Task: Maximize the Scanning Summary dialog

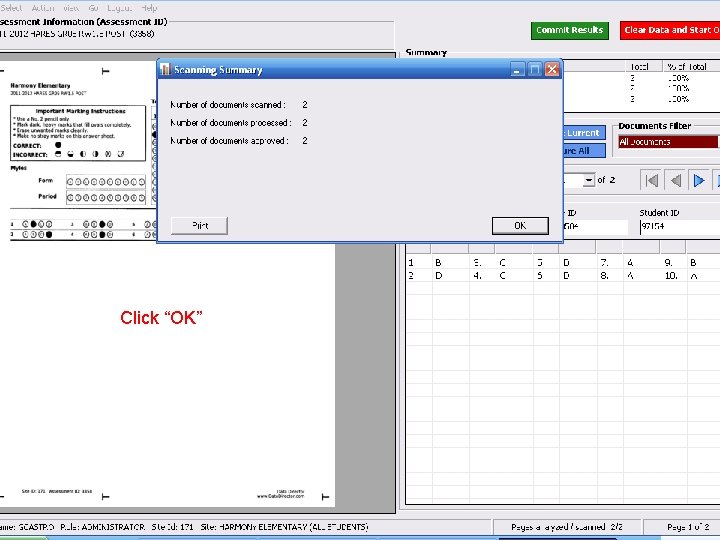Action: point(534,69)
